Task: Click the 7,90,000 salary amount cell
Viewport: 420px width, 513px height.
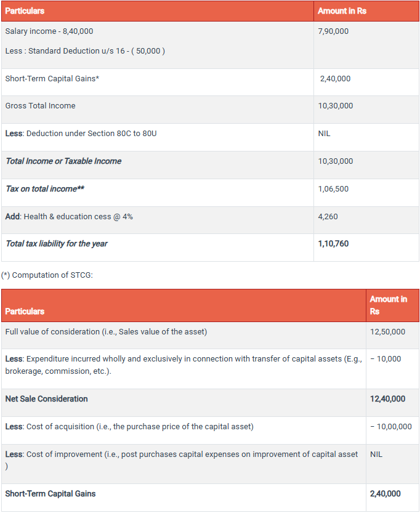Action: (x=333, y=31)
